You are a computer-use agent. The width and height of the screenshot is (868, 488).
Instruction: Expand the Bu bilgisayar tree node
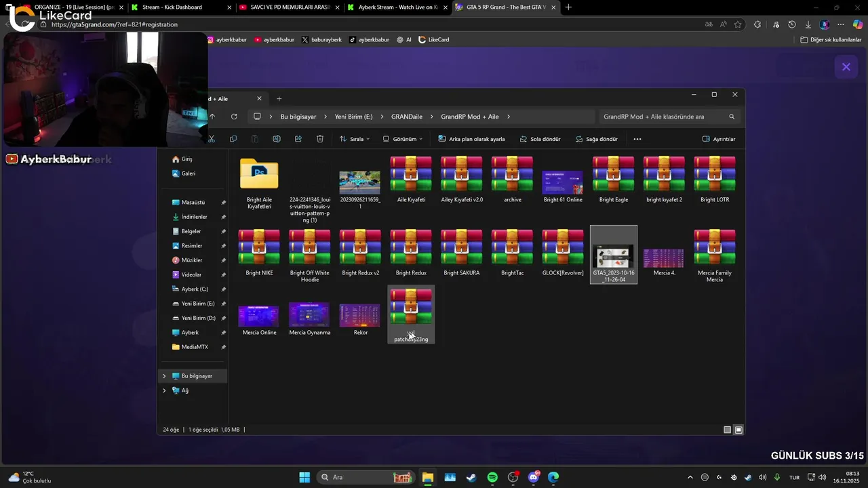tap(164, 376)
